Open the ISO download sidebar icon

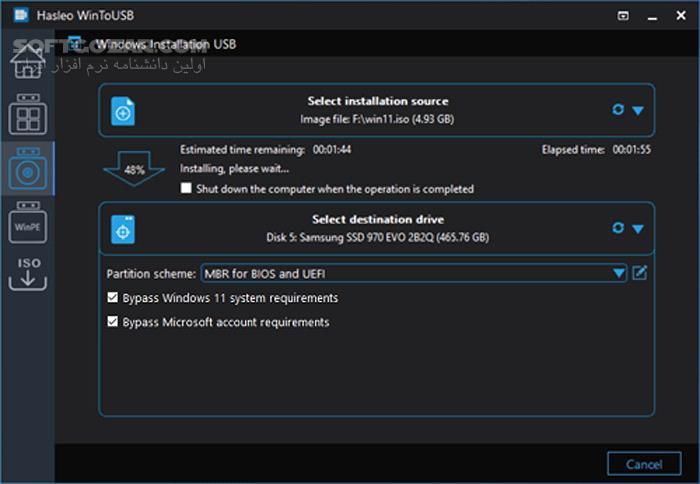click(x=28, y=274)
